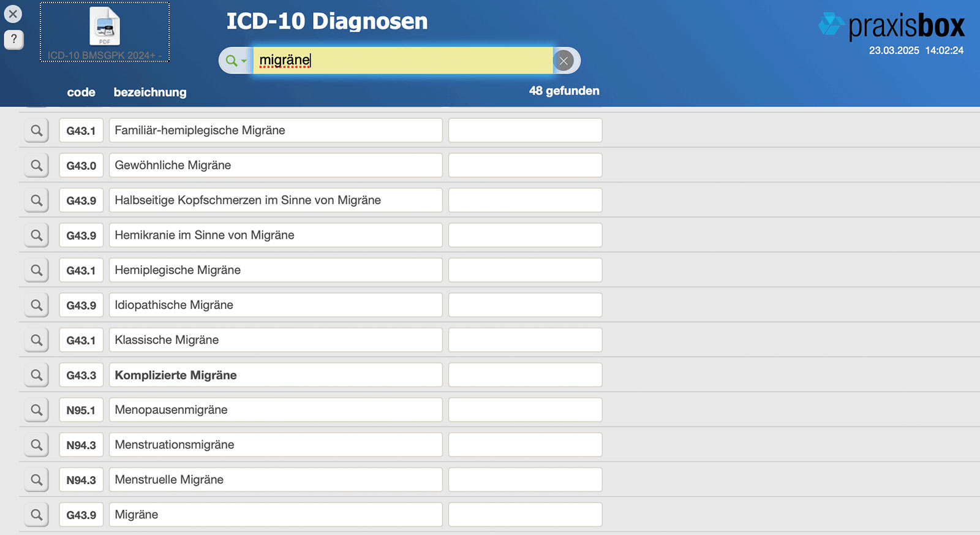Select code N95.1 field
This screenshot has height=535, width=980.
pyautogui.click(x=81, y=410)
